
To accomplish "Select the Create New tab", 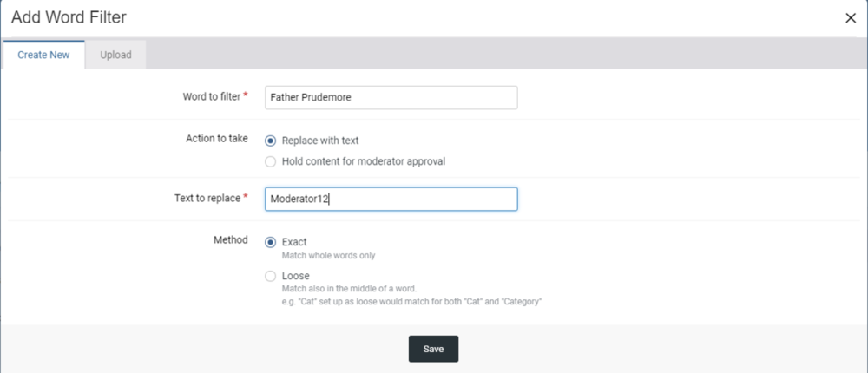I will [x=43, y=55].
